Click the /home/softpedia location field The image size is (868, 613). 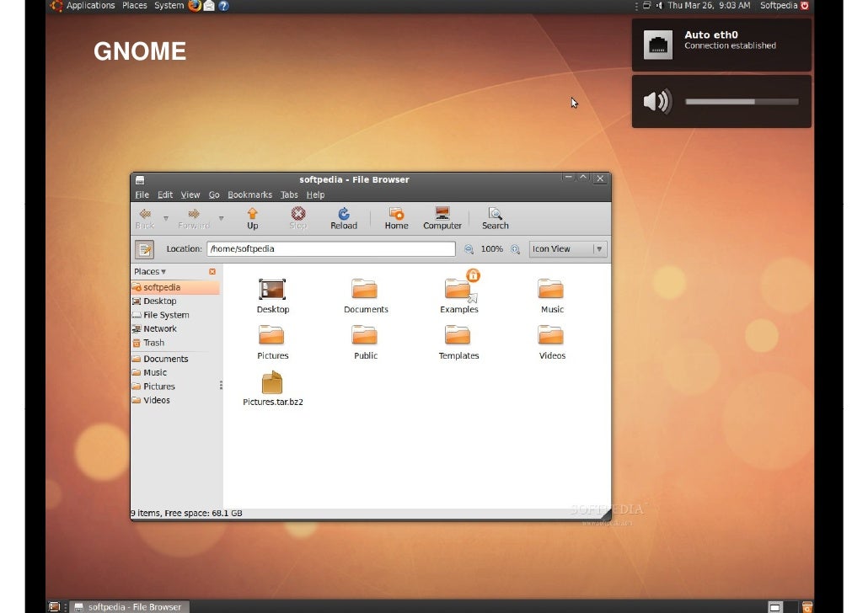[x=331, y=249]
